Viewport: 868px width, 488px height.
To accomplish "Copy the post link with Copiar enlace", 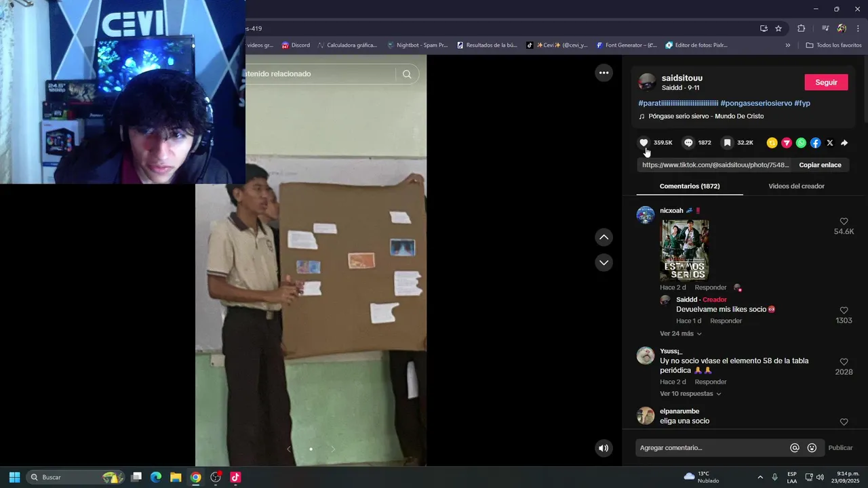I will click(820, 165).
